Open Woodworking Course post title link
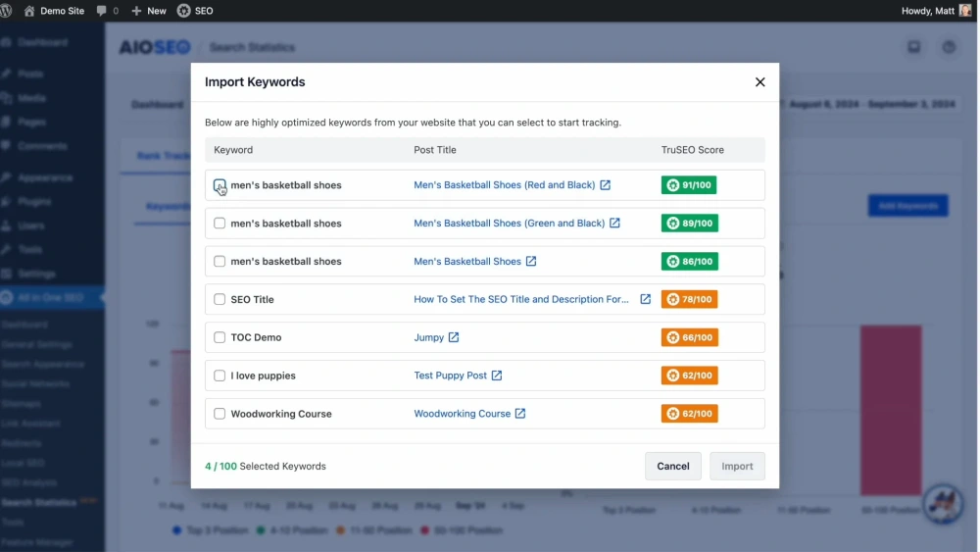 (462, 414)
